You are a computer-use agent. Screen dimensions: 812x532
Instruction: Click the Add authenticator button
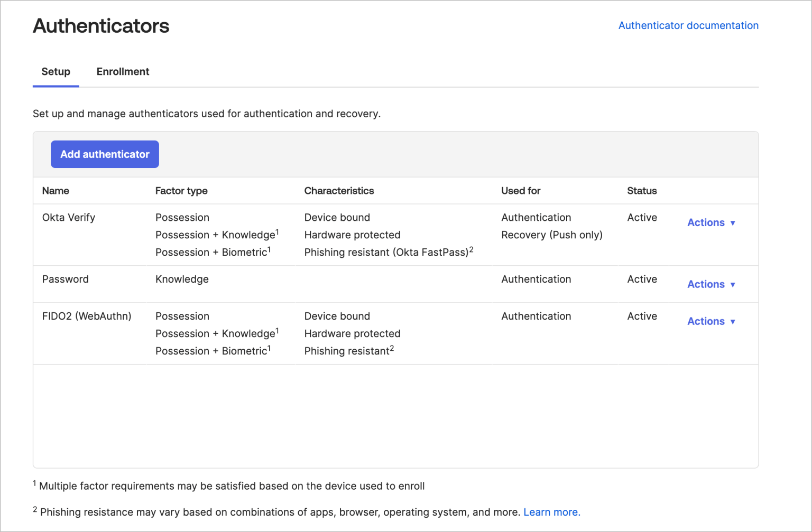click(x=105, y=154)
